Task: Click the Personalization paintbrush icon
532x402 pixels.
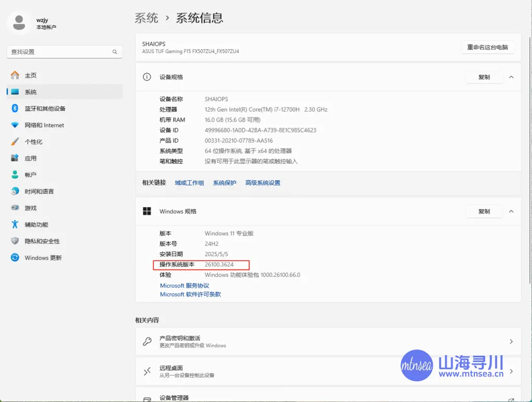Action: click(x=15, y=142)
